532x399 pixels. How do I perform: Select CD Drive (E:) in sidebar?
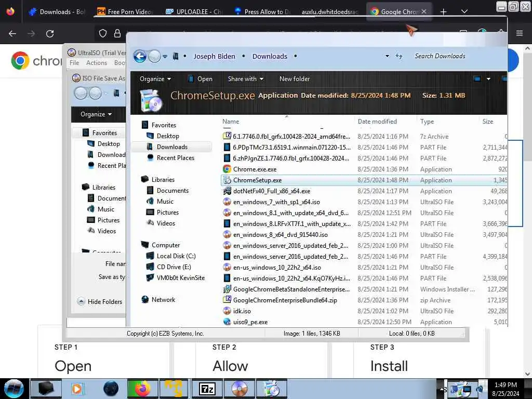coord(174,267)
